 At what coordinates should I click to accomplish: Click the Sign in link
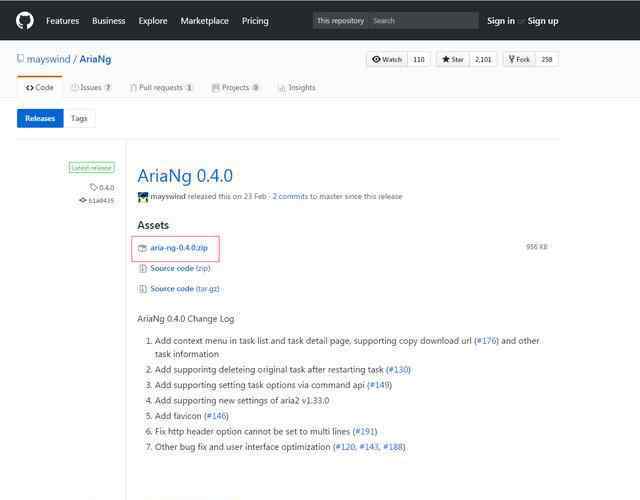coord(501,21)
